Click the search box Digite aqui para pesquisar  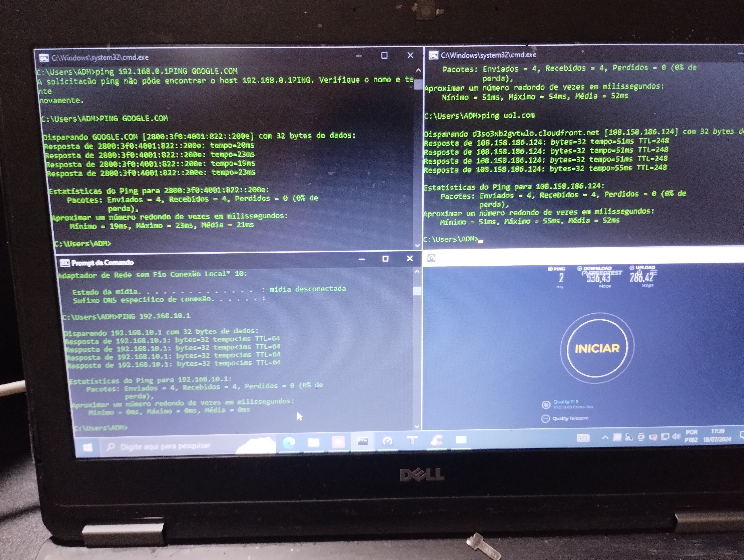click(x=165, y=446)
